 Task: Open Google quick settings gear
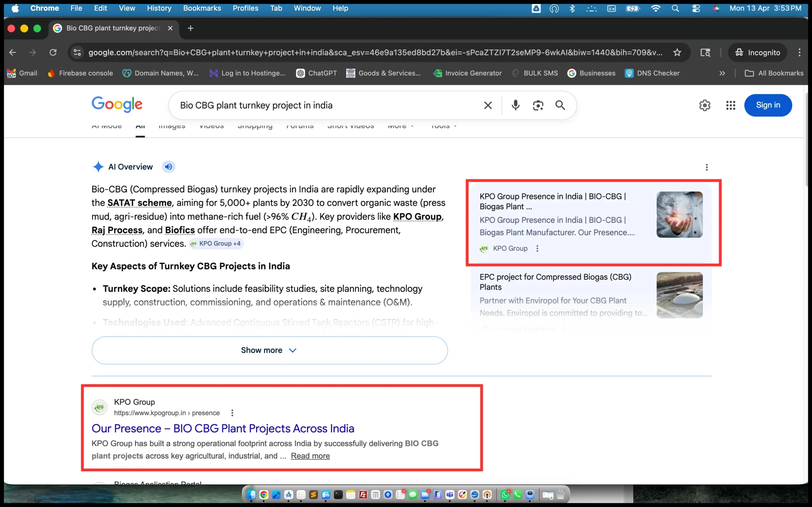coord(704,105)
